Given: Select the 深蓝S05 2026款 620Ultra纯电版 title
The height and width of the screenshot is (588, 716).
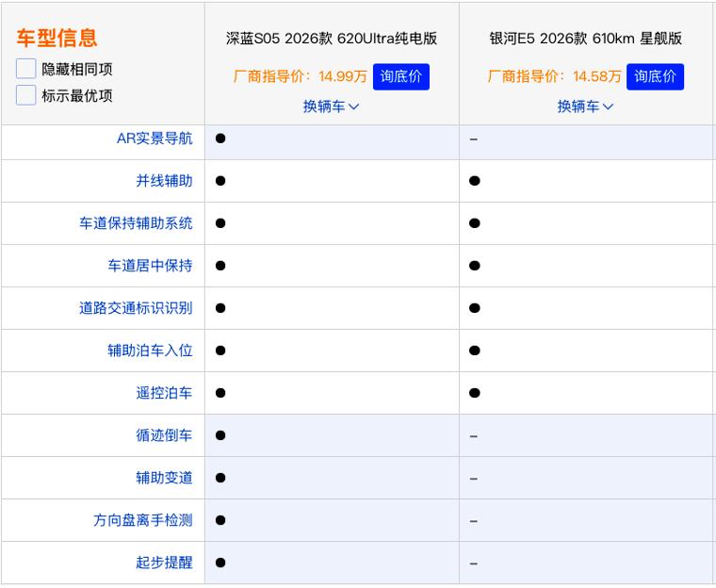Looking at the screenshot, I should coord(332,39).
